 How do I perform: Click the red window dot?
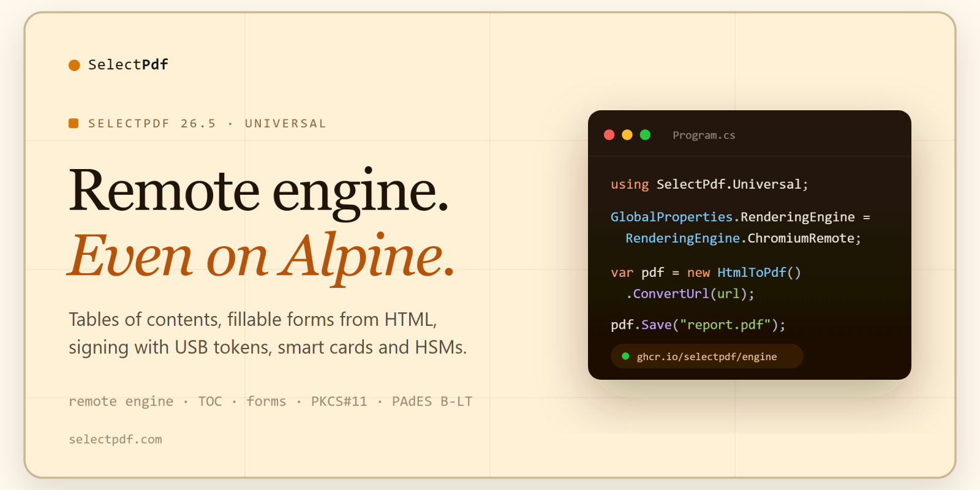click(609, 135)
